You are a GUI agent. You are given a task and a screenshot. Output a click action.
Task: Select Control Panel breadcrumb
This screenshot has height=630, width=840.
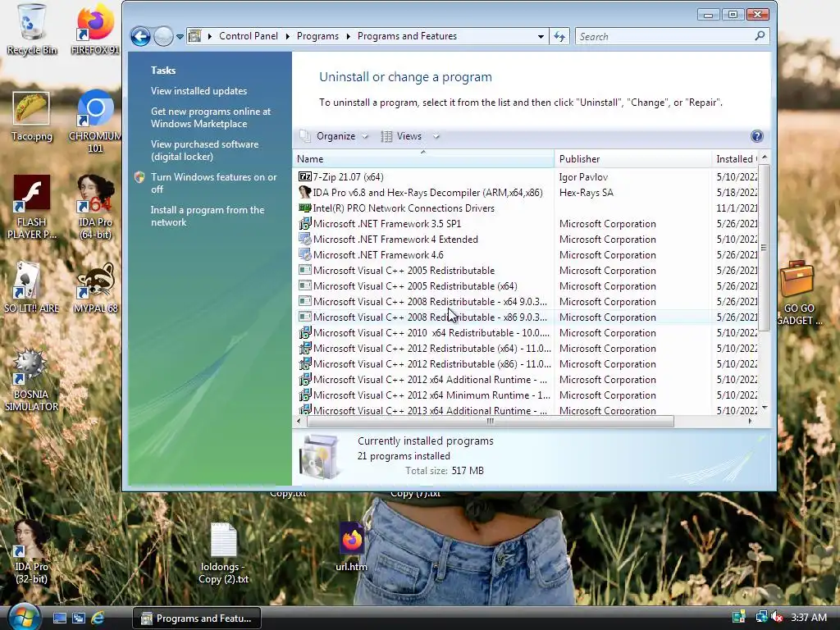point(248,36)
